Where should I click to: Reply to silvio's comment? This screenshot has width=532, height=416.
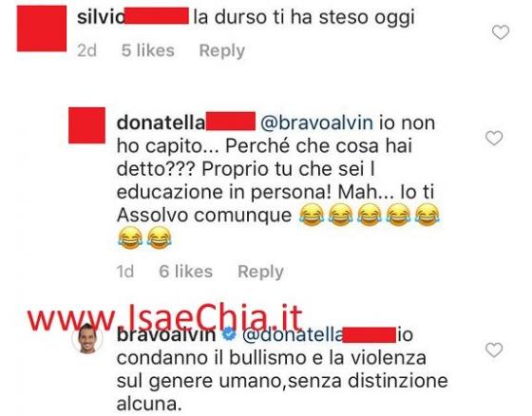tap(222, 51)
